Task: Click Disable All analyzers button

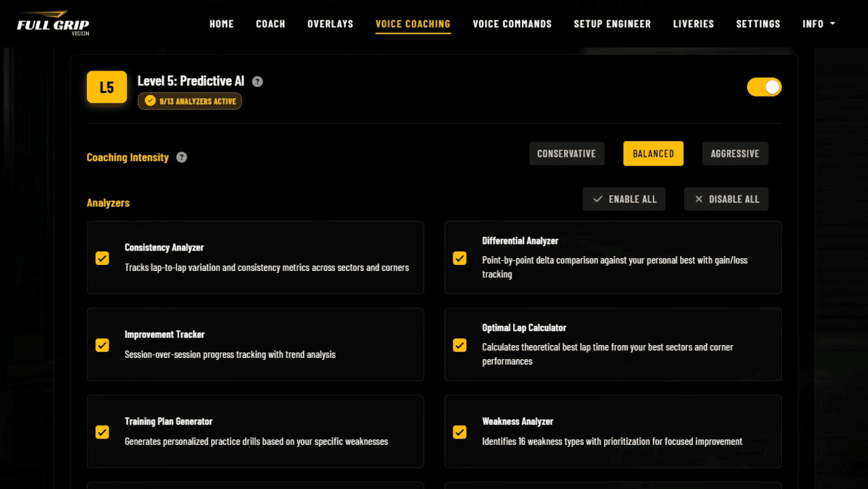Action: tap(726, 199)
